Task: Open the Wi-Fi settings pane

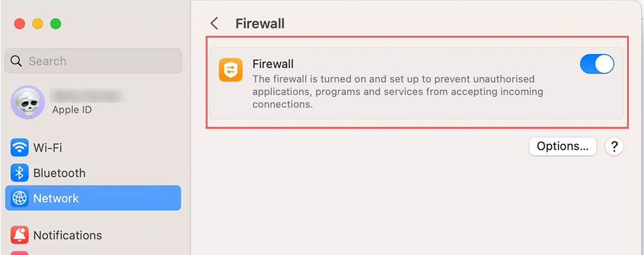Action: point(47,148)
